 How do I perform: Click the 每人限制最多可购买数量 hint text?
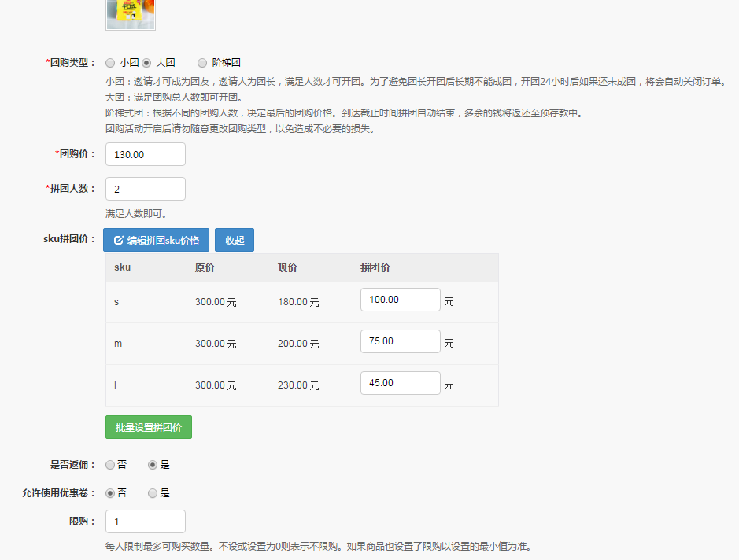[x=320, y=547]
